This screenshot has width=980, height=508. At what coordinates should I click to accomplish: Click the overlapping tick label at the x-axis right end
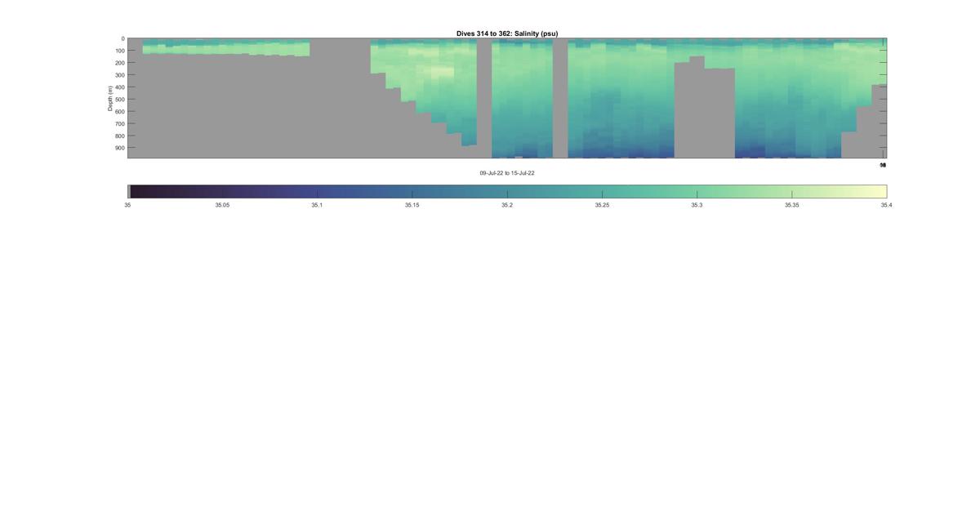(883, 165)
